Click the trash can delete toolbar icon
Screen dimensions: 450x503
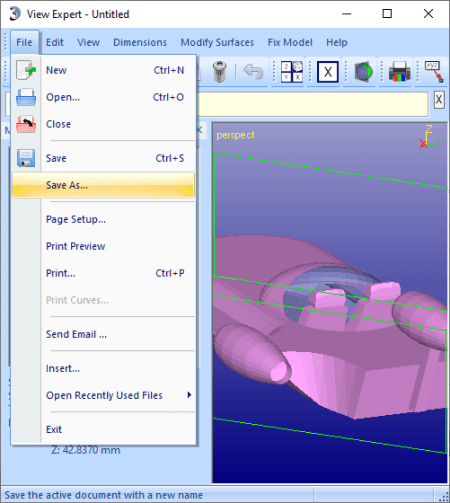click(219, 71)
